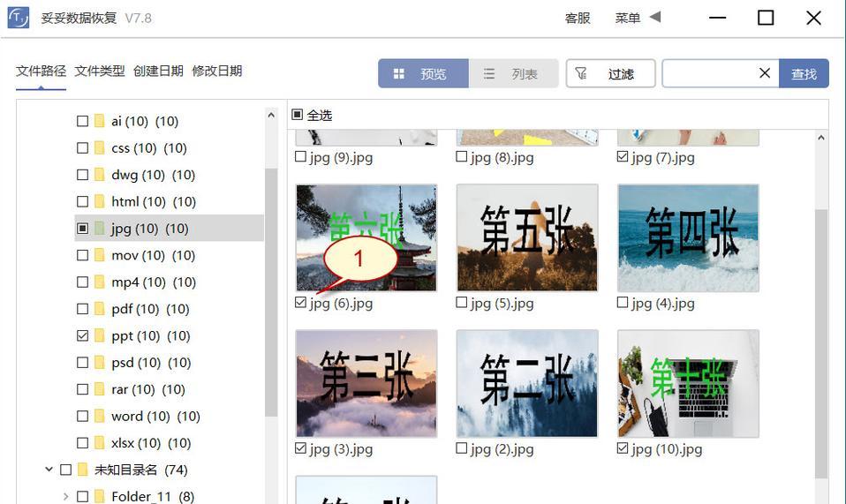Viewport: 846px width, 504px height.
Task: Select the psd (10) tree row
Action: pos(169,362)
